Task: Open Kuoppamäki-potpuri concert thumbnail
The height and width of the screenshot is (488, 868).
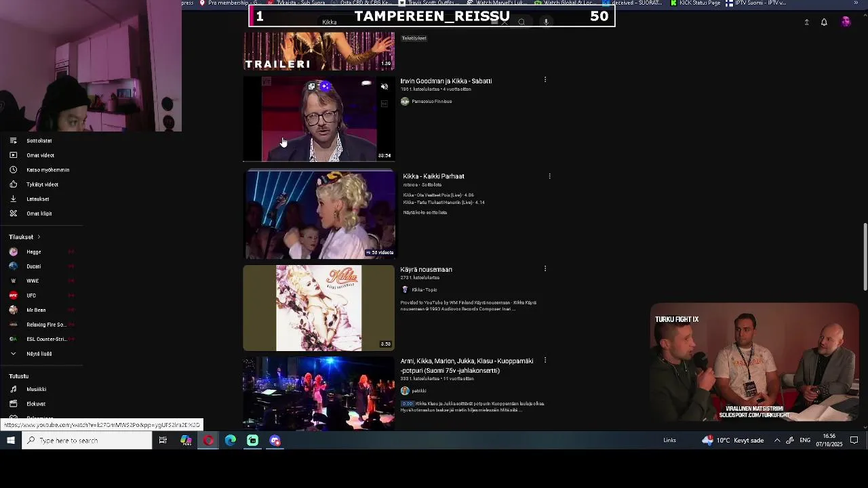Action: point(319,394)
